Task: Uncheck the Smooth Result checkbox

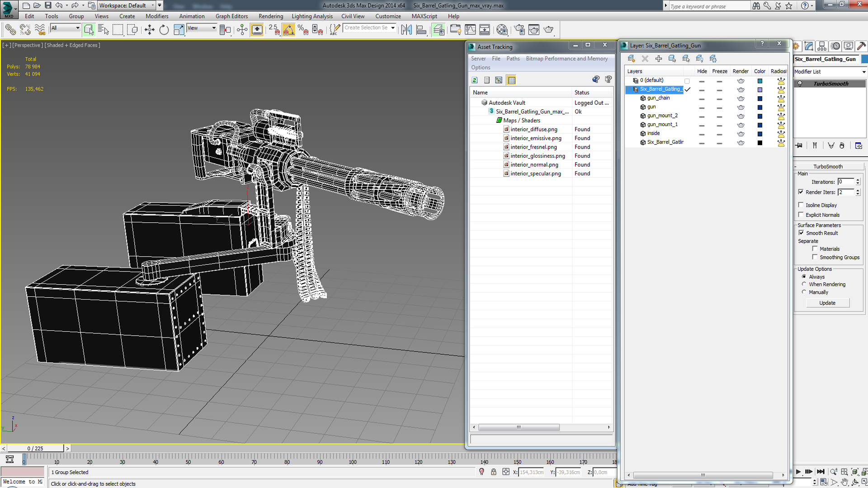Action: tap(801, 233)
